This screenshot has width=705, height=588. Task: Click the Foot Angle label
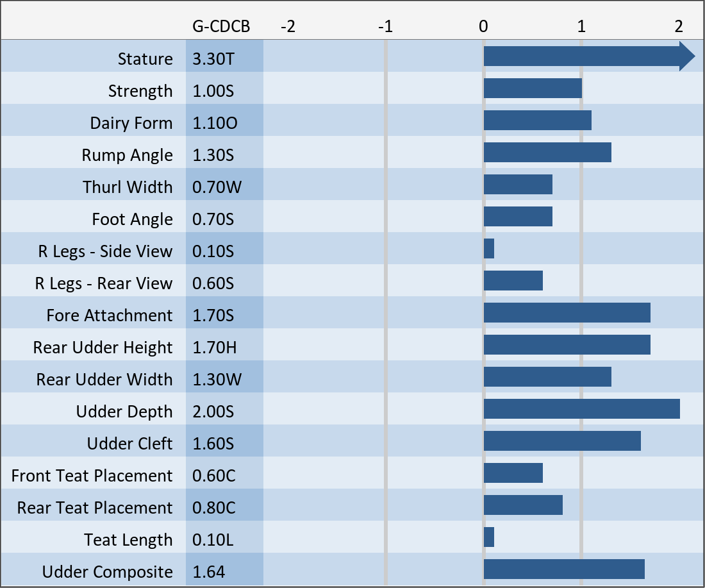click(132, 219)
